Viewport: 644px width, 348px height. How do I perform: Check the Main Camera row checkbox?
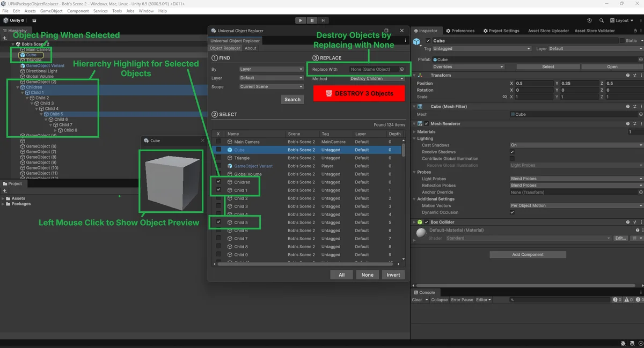pos(218,142)
